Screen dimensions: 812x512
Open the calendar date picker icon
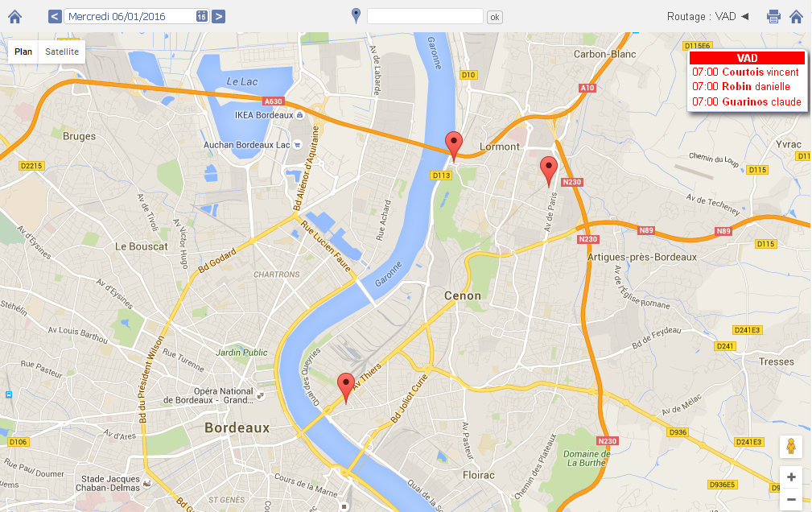202,17
